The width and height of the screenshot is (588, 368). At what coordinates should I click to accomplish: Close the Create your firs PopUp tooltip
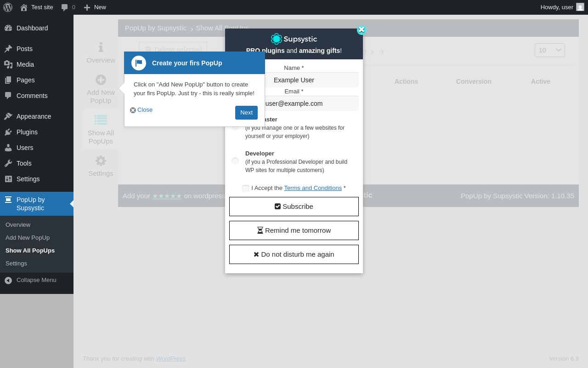coord(141,110)
